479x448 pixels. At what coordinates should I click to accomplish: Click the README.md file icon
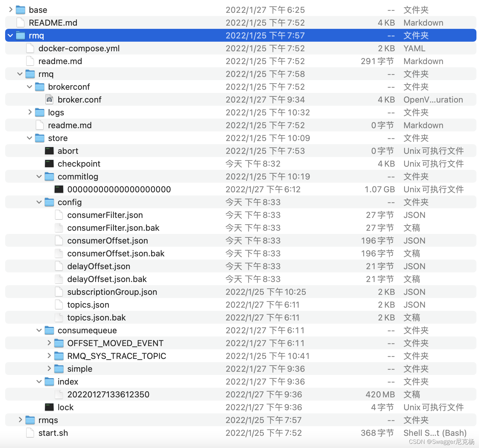point(20,22)
